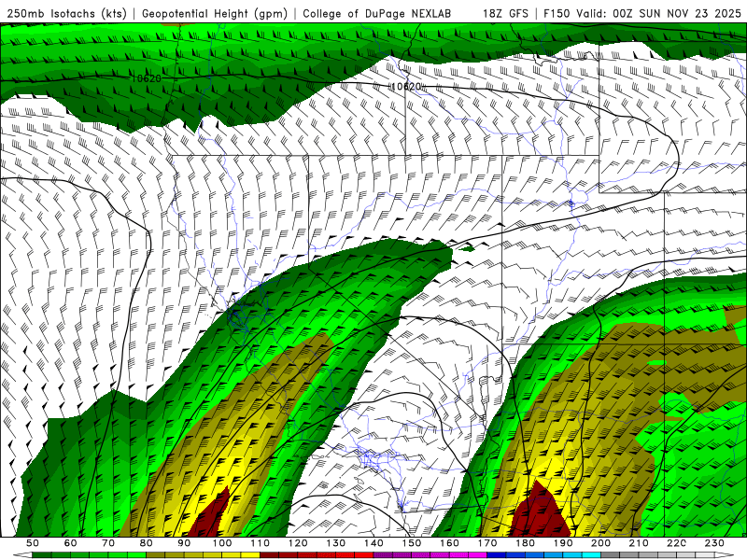The height and width of the screenshot is (560, 747).
Task: Click the darkest green swatch starting at 50
Action: point(42,555)
